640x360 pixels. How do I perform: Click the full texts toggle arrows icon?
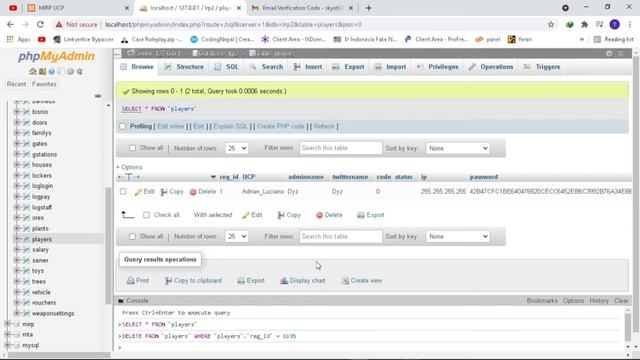coord(129,177)
